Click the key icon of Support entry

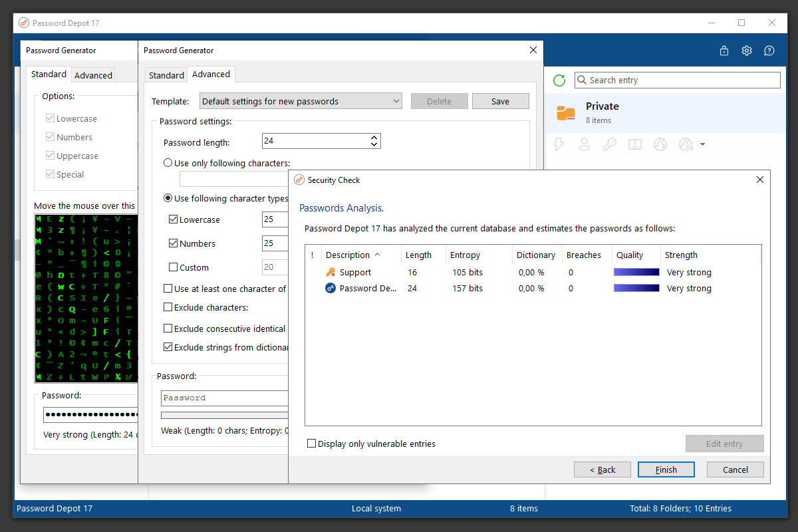(331, 272)
